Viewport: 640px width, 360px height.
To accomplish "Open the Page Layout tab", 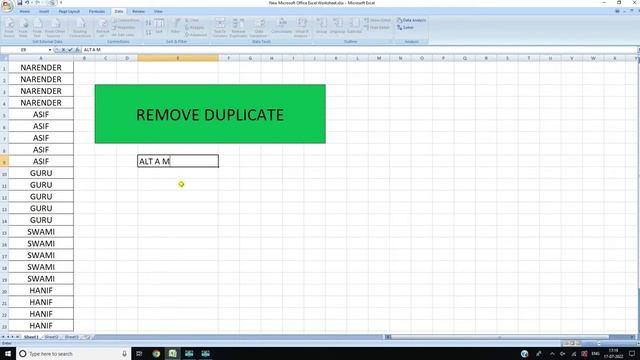I will [69, 11].
